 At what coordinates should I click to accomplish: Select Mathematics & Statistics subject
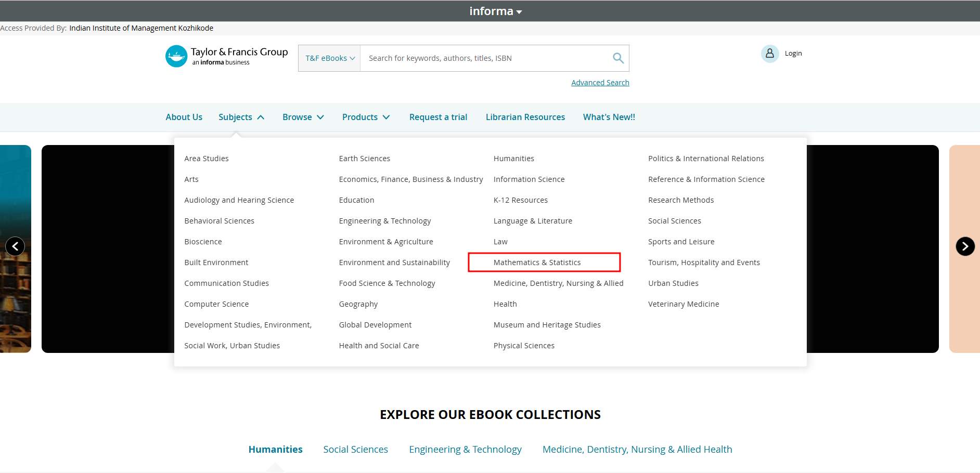[x=537, y=262]
